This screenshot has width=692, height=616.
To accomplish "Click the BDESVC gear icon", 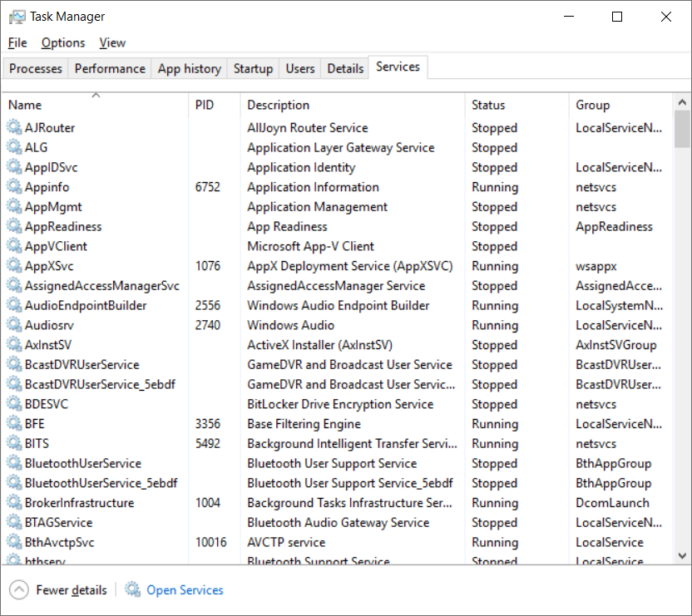I will (x=14, y=404).
